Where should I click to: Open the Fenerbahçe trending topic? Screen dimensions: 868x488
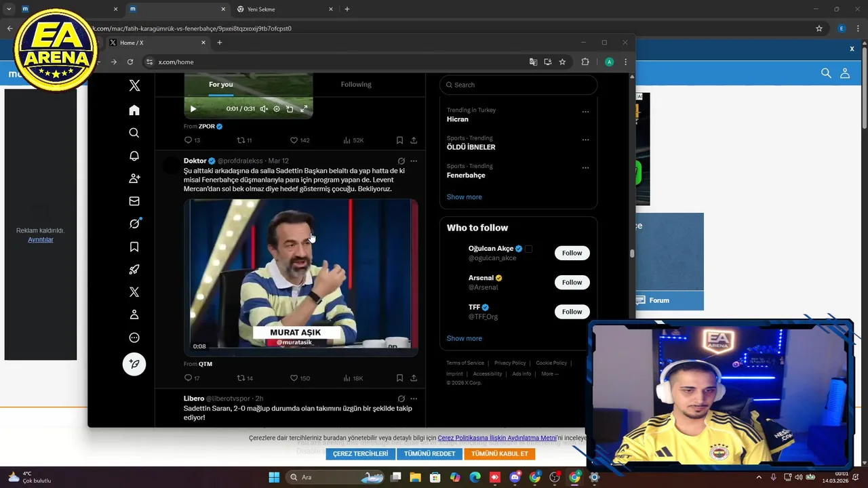(x=466, y=176)
